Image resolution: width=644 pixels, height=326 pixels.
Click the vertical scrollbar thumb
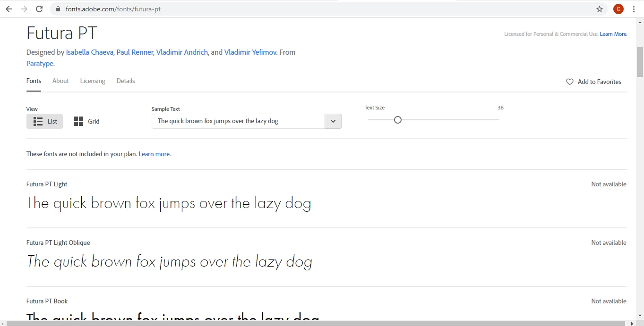[640, 61]
